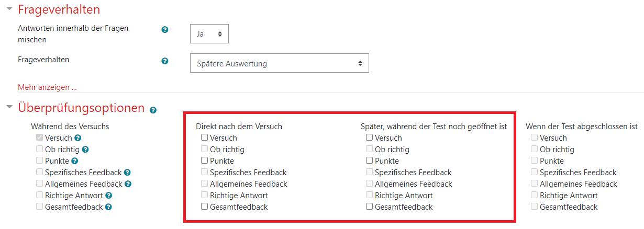Check Versuch under Später, während der Test
This screenshot has width=644, height=229.
pos(369,138)
